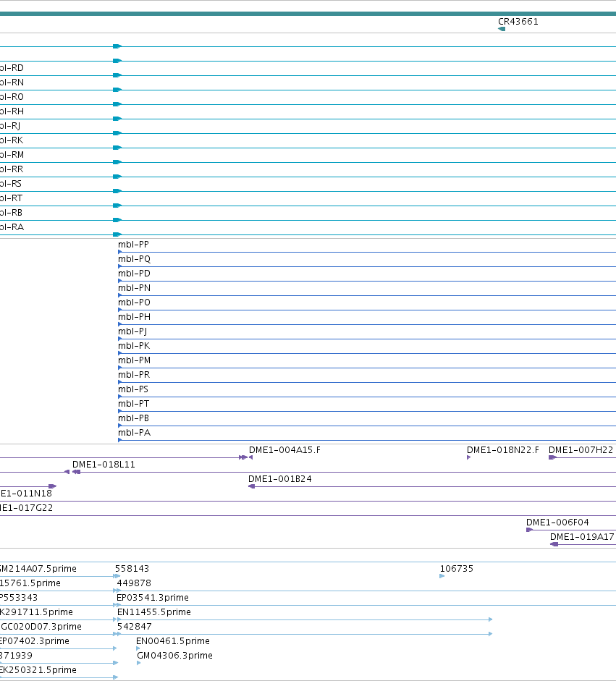
Task: Click the EP03541.3prime label
Action: (153, 598)
